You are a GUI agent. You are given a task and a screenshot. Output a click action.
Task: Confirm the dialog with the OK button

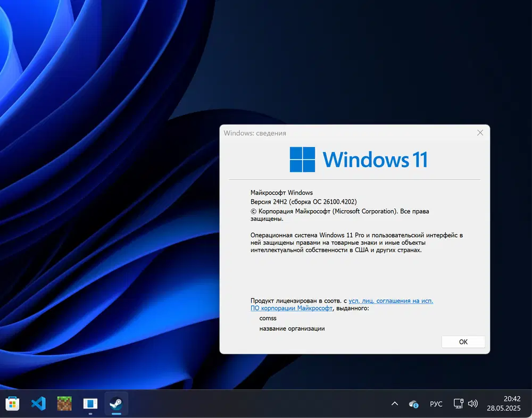coord(462,341)
